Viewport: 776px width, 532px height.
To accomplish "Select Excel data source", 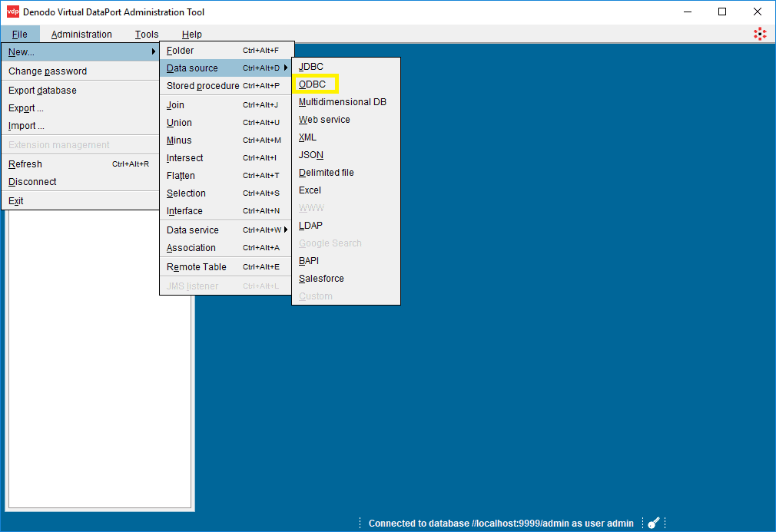I will [346, 191].
